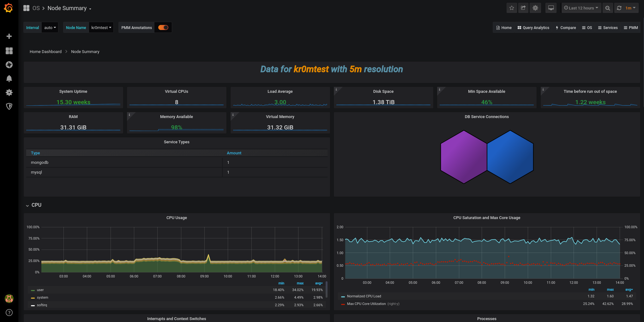This screenshot has height=322, width=644.
Task: Open dashboard settings gear in top bar
Action: pos(535,8)
